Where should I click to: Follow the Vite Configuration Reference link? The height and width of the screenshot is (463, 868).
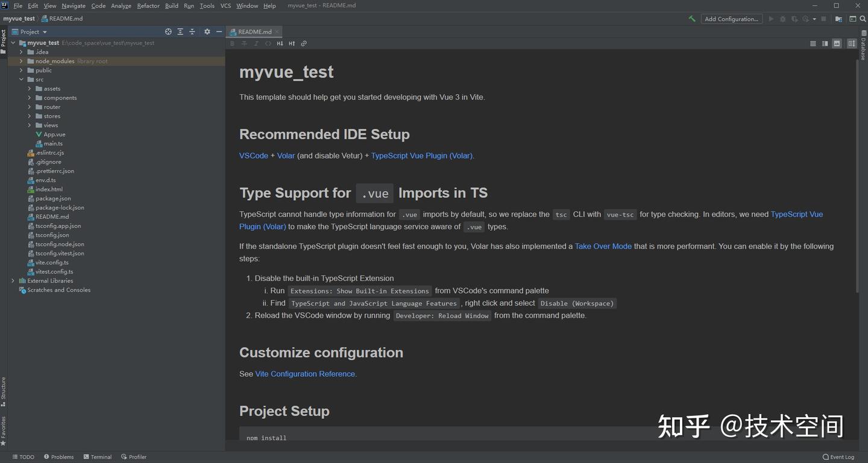pos(306,374)
